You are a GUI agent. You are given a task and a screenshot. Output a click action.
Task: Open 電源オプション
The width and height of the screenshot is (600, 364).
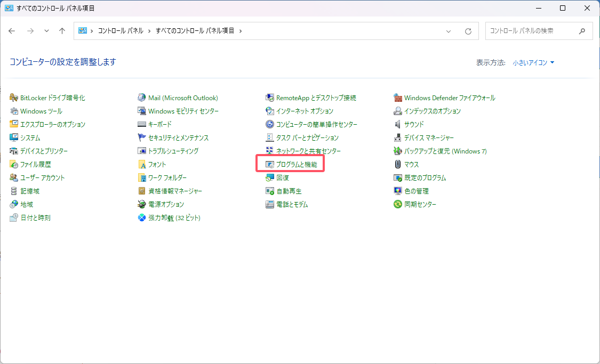click(167, 204)
